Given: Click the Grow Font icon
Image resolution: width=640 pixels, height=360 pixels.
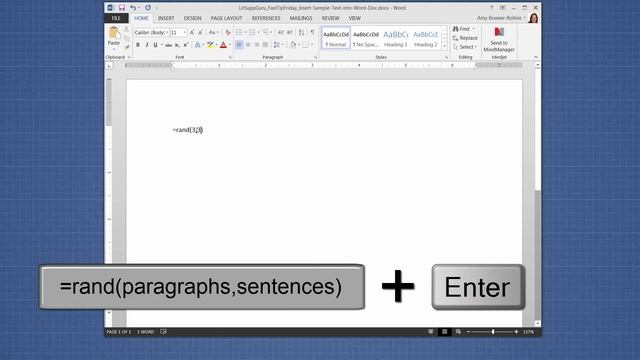Looking at the screenshot, I should coord(192,32).
